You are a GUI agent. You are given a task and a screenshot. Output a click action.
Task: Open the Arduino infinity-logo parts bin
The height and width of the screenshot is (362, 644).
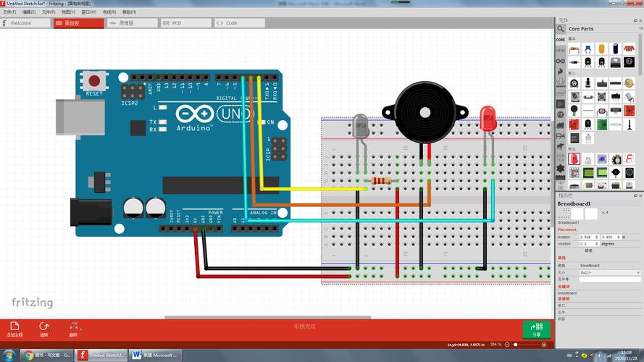tap(561, 62)
